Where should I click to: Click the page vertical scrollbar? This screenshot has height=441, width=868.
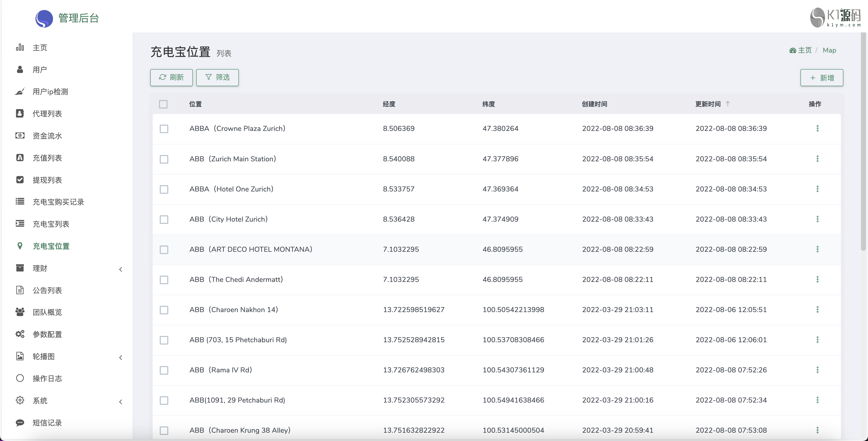(863, 142)
